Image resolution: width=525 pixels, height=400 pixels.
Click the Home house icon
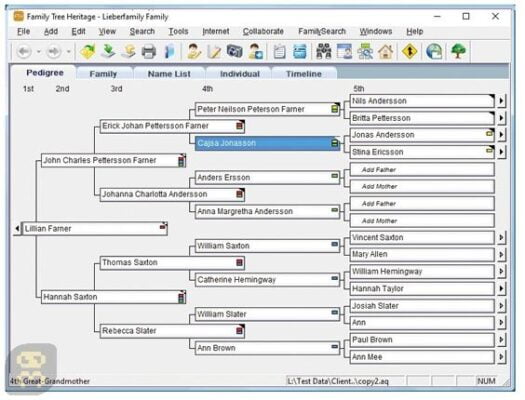pos(386,52)
